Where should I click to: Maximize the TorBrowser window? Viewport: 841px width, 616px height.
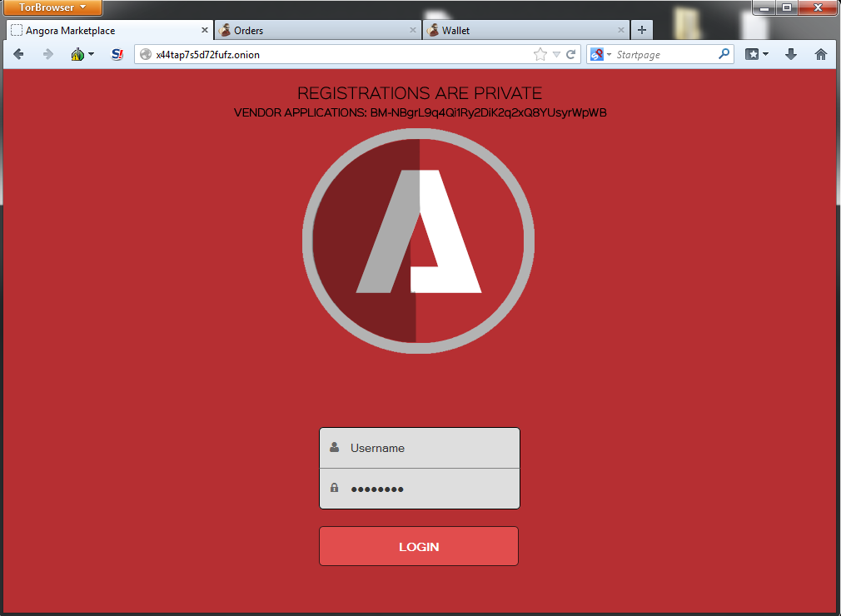[787, 7]
